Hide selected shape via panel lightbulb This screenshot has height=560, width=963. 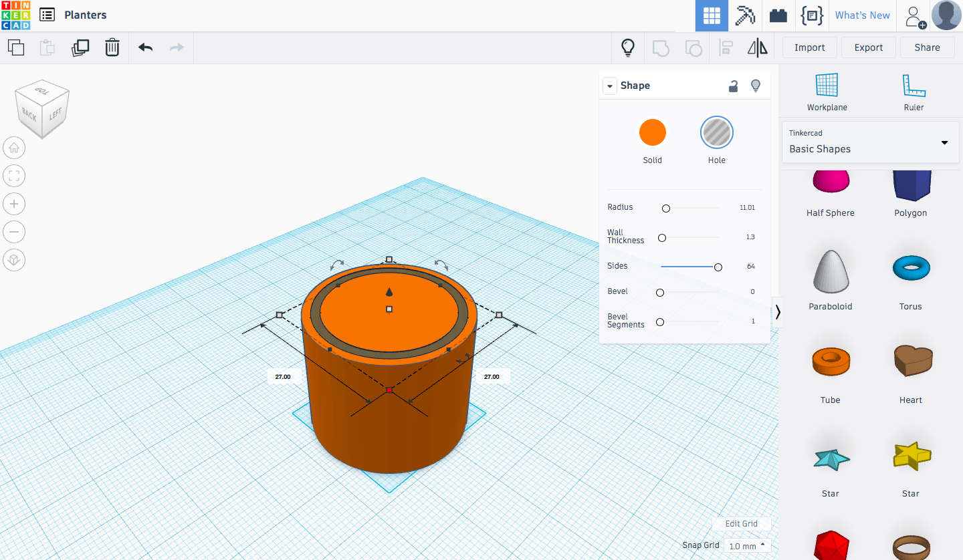[x=756, y=86]
